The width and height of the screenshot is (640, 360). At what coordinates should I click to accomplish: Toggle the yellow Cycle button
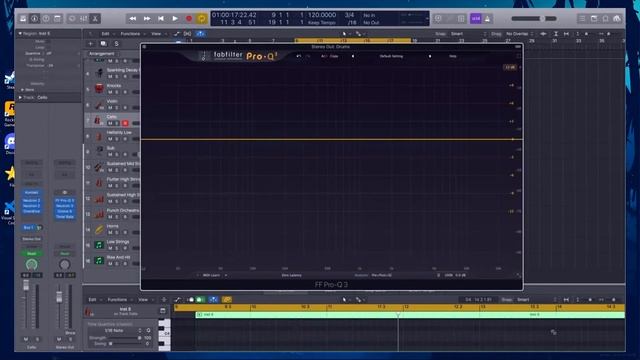[x=202, y=18]
